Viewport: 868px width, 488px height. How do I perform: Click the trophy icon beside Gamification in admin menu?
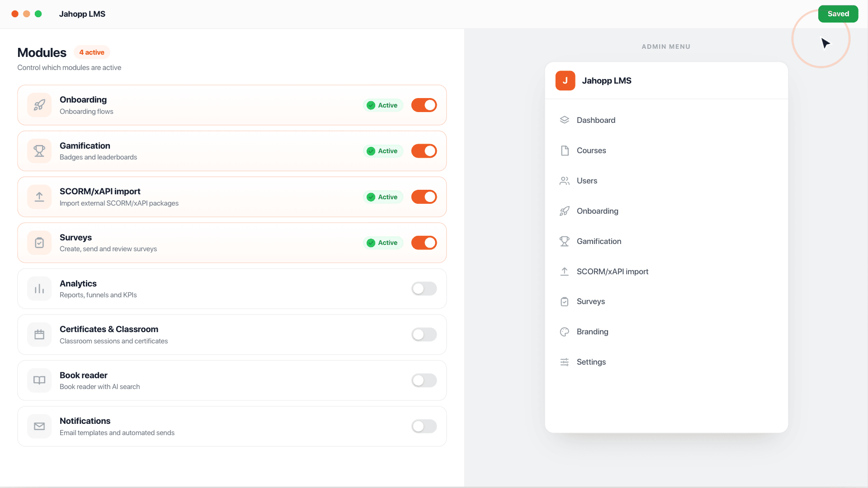(x=564, y=241)
